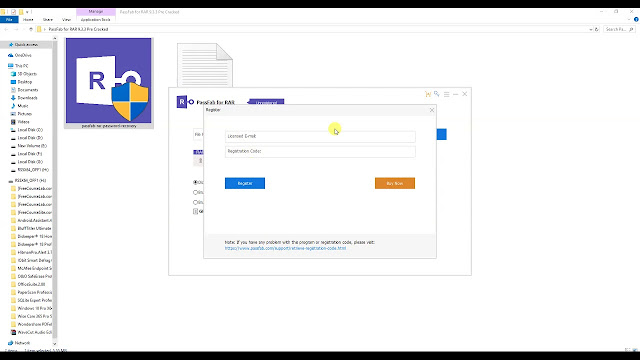Open New Volume (E:) drive

(32, 146)
